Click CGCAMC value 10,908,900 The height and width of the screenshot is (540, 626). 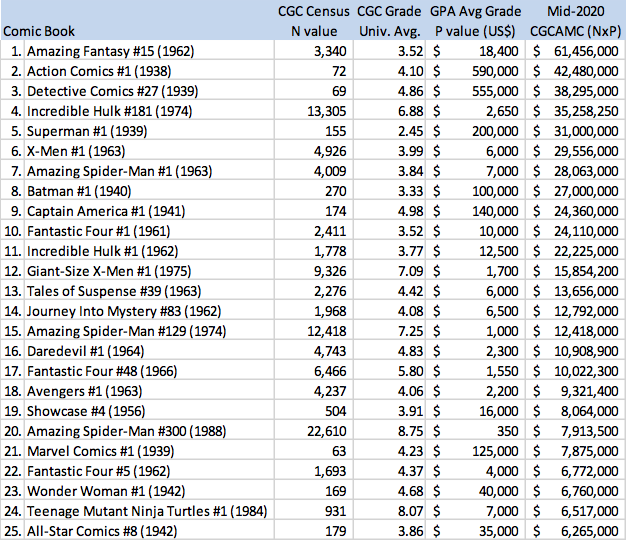586,351
